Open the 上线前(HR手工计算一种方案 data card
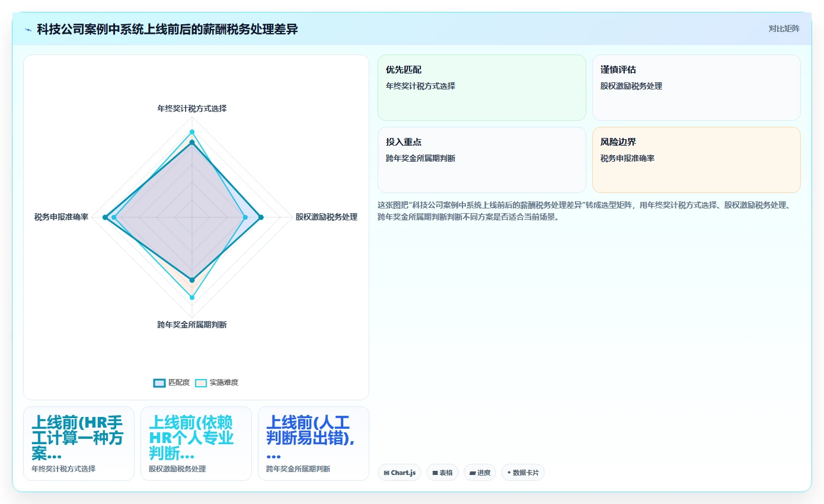824x504 pixels. (79, 444)
